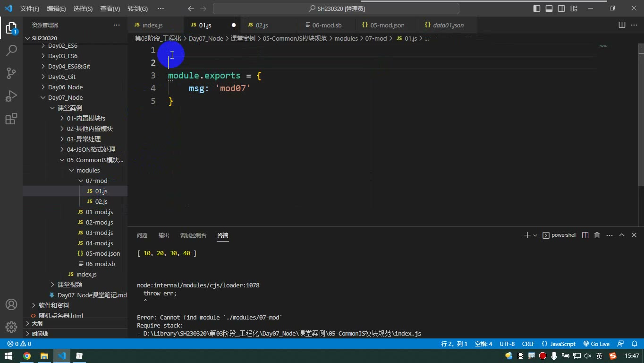Screen dimensions: 644x363
Task: Open the 查看(V) menu
Action: click(x=110, y=9)
